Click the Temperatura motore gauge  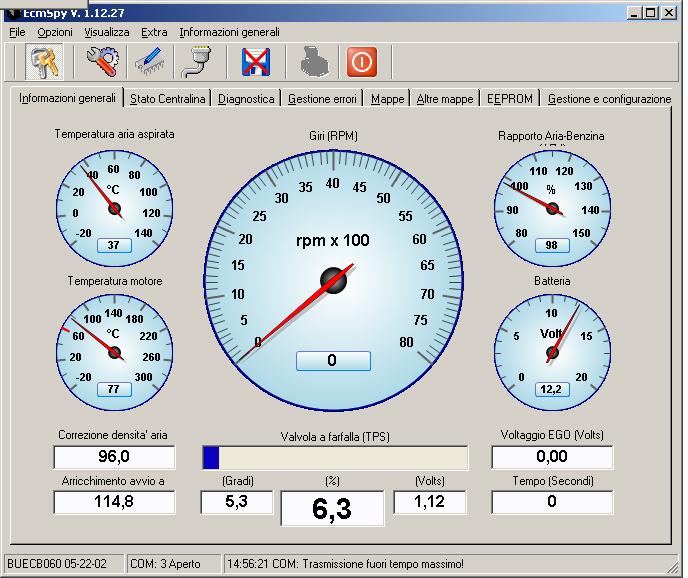tap(114, 352)
